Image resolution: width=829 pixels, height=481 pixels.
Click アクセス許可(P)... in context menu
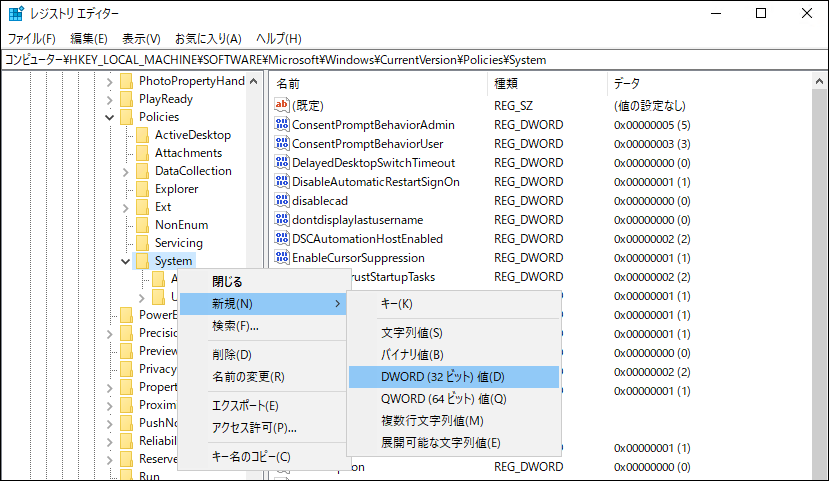tap(254, 428)
